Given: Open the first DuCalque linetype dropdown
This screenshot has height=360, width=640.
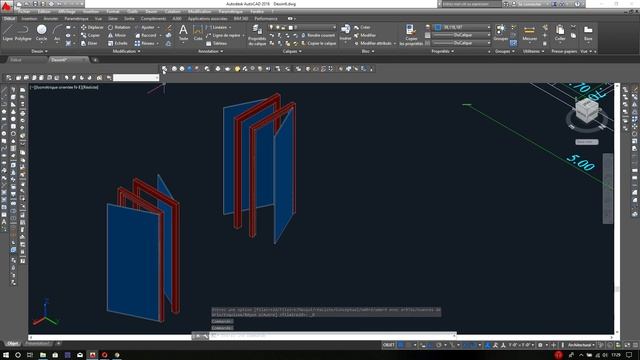Looking at the screenshot, I should (x=462, y=35).
